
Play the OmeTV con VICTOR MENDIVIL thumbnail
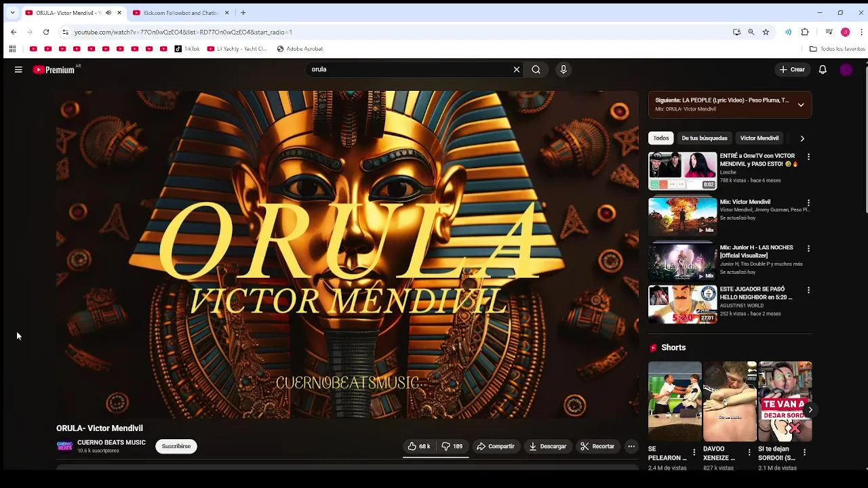(x=682, y=171)
